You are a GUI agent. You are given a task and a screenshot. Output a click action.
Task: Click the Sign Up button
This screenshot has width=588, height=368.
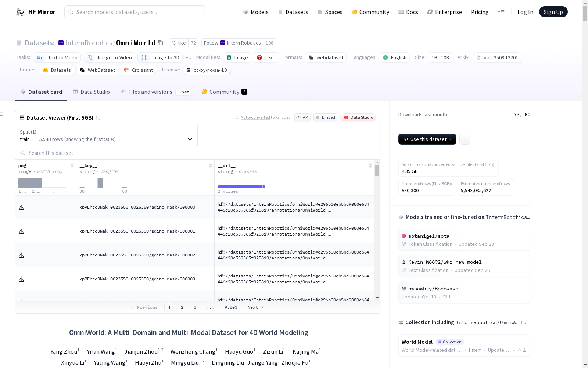(x=553, y=12)
